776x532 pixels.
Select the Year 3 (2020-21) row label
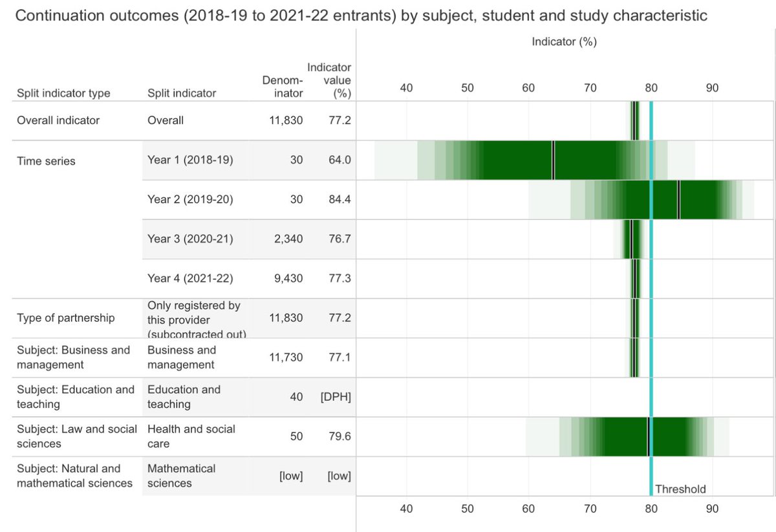pyautogui.click(x=190, y=239)
